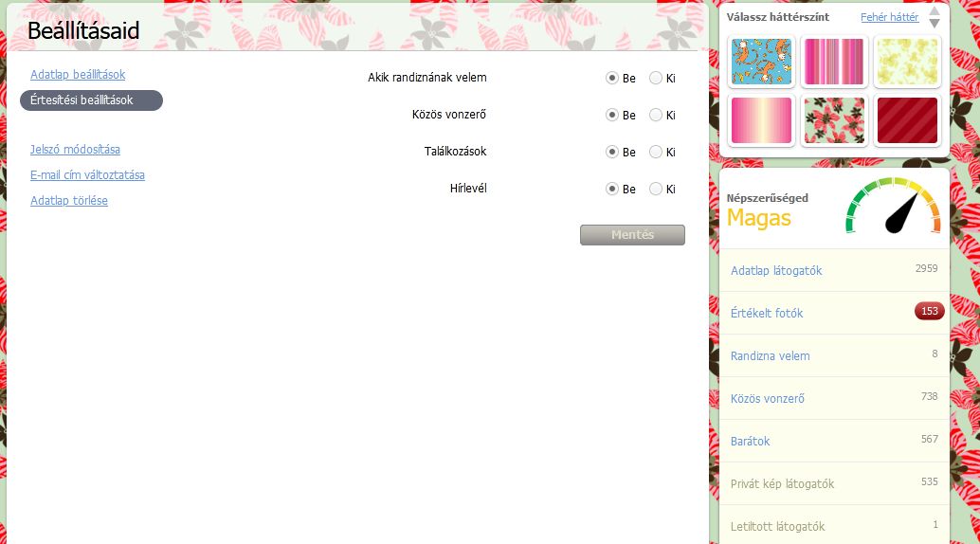The height and width of the screenshot is (544, 980).
Task: Click the 2959 visitor count
Action: click(926, 268)
